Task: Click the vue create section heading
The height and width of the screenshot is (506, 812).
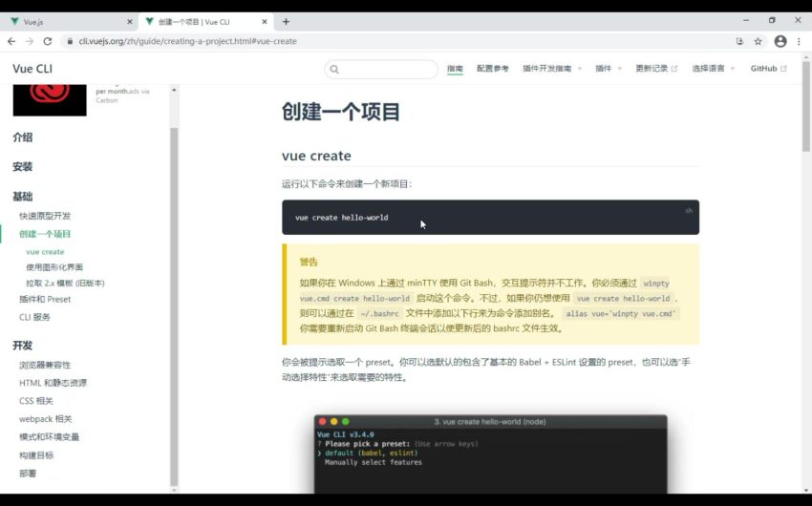Action: point(316,156)
